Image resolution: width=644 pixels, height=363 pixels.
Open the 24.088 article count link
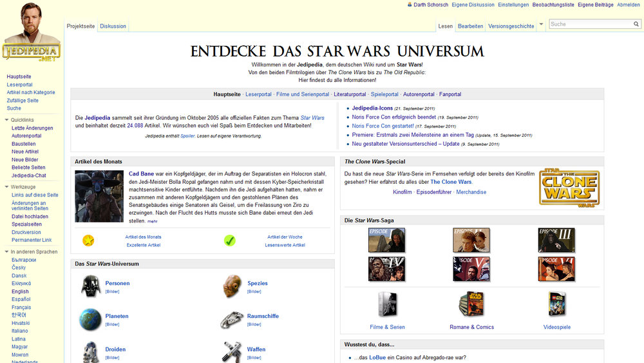coord(135,125)
